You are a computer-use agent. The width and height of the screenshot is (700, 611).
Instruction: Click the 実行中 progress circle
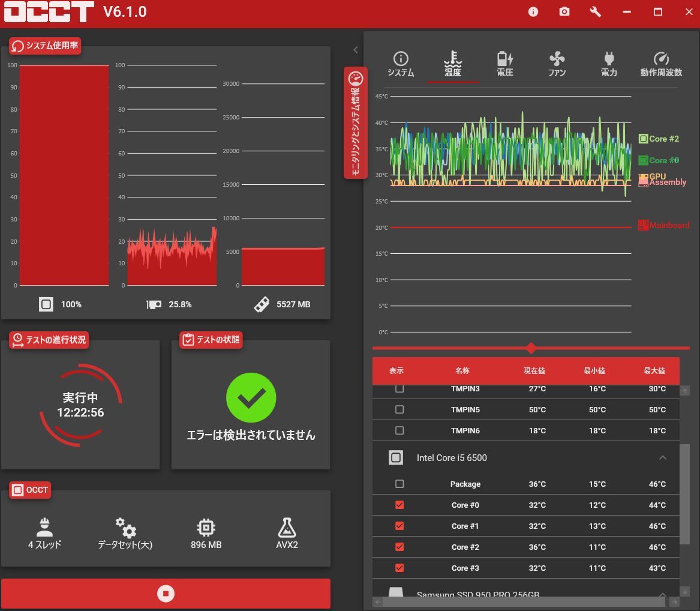click(x=80, y=405)
